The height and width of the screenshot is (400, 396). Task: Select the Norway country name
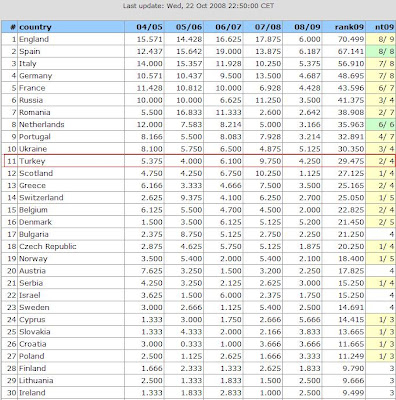33,259
